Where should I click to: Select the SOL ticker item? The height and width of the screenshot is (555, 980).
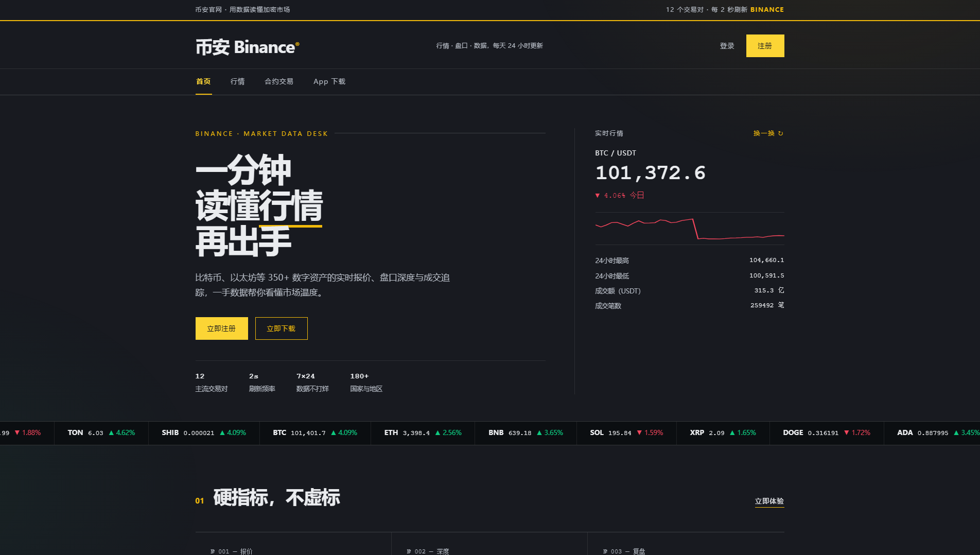click(627, 433)
